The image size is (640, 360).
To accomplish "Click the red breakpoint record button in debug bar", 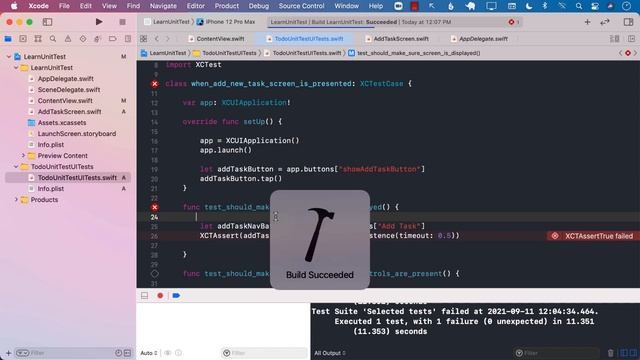I will tap(160, 296).
